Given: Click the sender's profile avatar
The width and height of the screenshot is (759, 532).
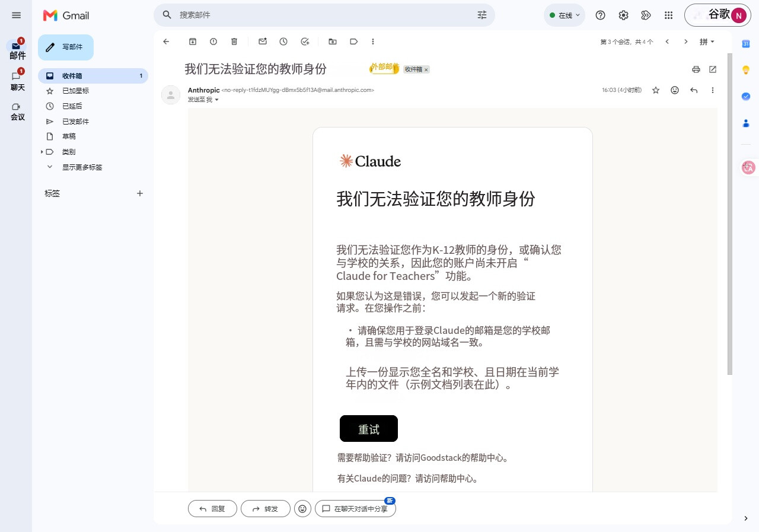Looking at the screenshot, I should point(171,95).
